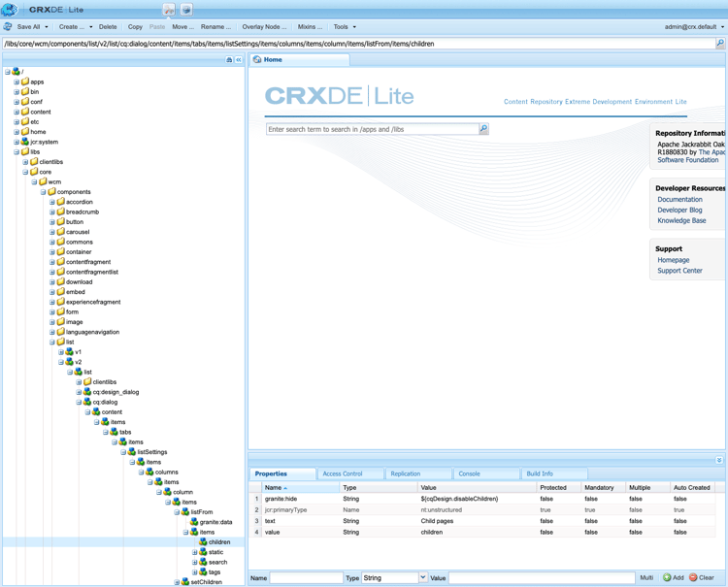Click the carousel folder icon
Image resolution: width=728 pixels, height=587 pixels.
click(x=61, y=232)
